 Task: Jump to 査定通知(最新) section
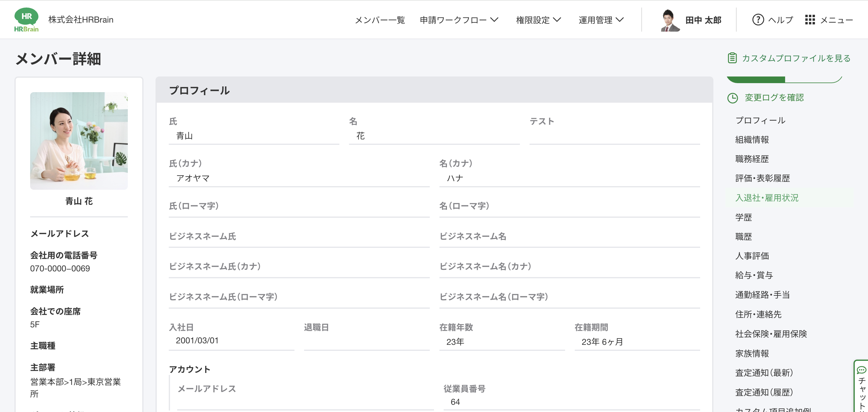point(764,373)
